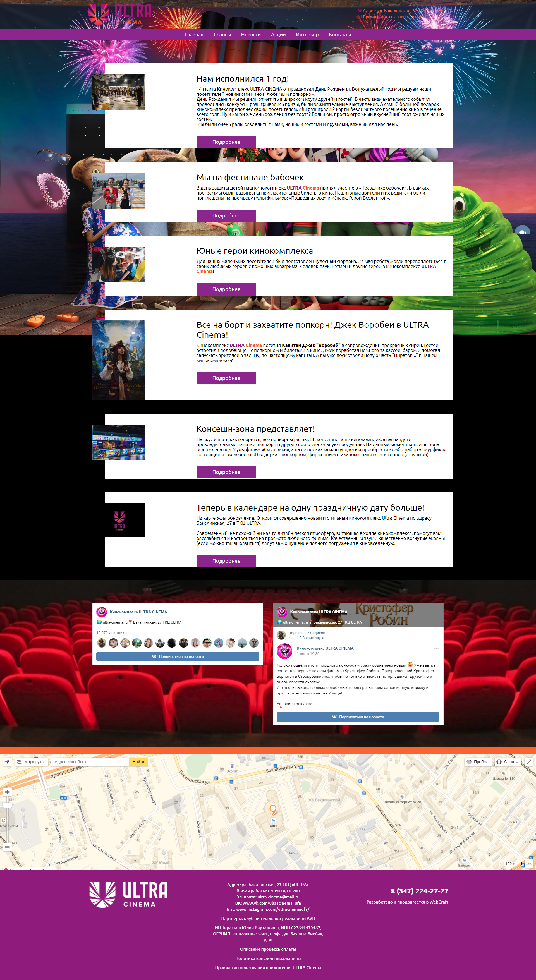Screen dimensions: 536x980
Task: Focus the 'Адрес или объект' map search field
Action: (x=90, y=762)
